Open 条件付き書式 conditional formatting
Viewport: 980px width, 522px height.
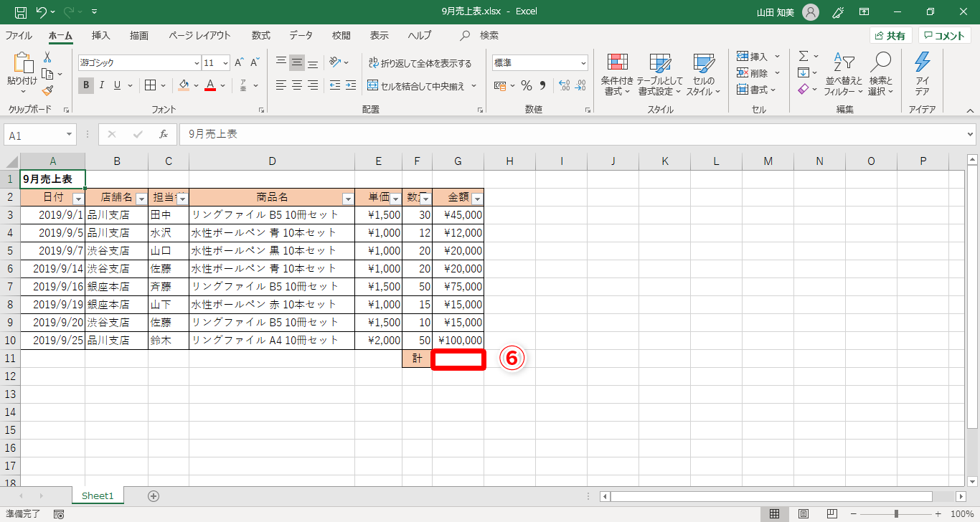click(617, 75)
